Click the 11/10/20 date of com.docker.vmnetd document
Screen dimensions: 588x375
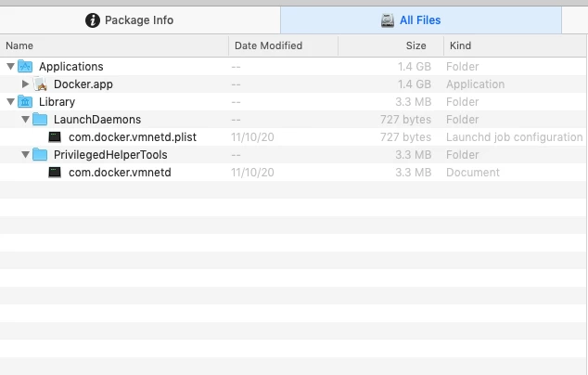coord(252,173)
